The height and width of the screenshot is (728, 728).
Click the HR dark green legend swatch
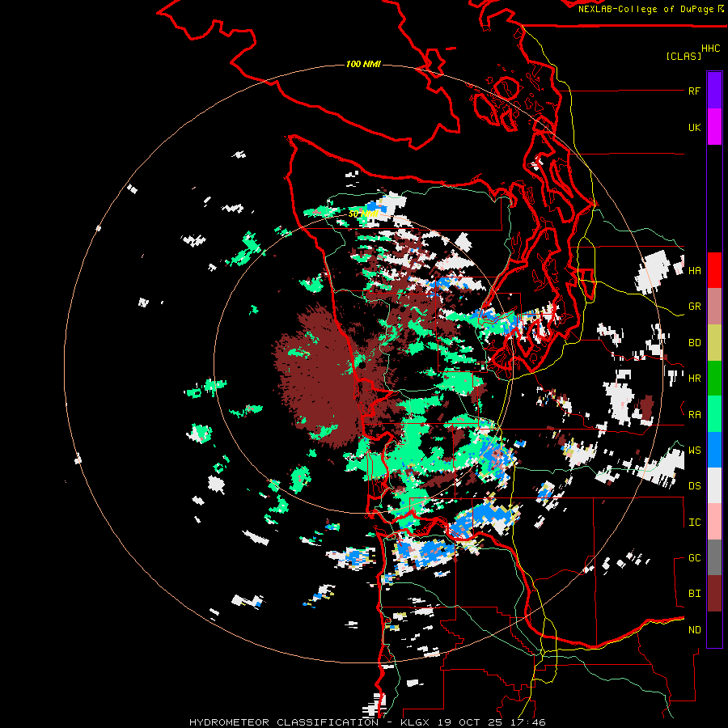[714, 378]
